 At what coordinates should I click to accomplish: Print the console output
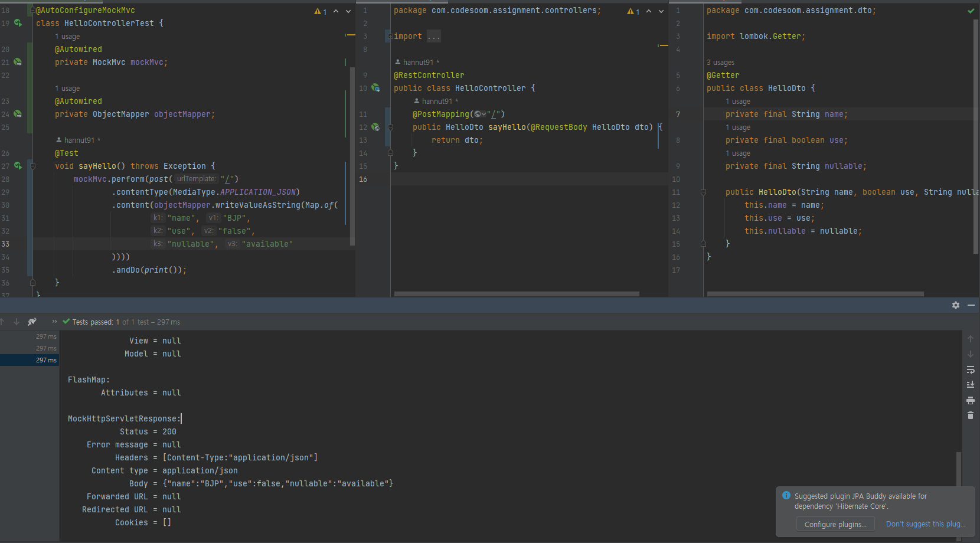[x=971, y=400]
